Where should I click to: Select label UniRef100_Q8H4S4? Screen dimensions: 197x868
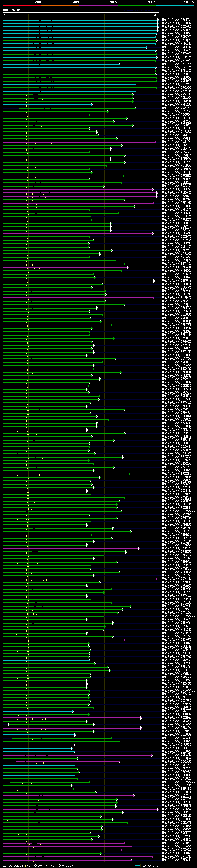click(176, 413)
